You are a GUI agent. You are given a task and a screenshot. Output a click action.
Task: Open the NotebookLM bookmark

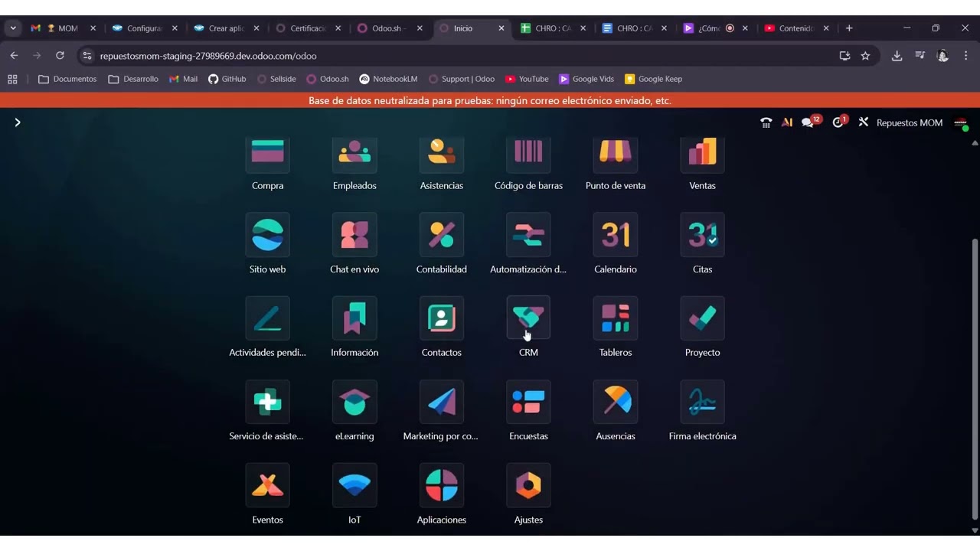pyautogui.click(x=388, y=79)
